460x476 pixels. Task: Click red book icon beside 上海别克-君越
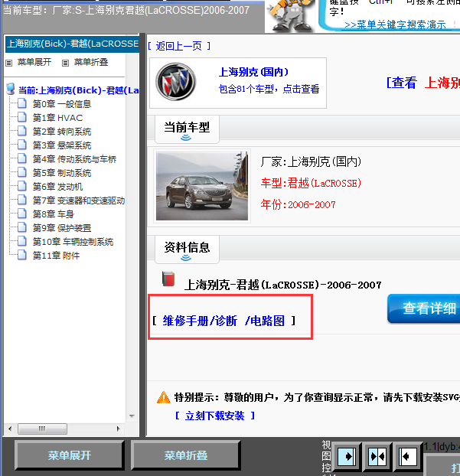168,279
